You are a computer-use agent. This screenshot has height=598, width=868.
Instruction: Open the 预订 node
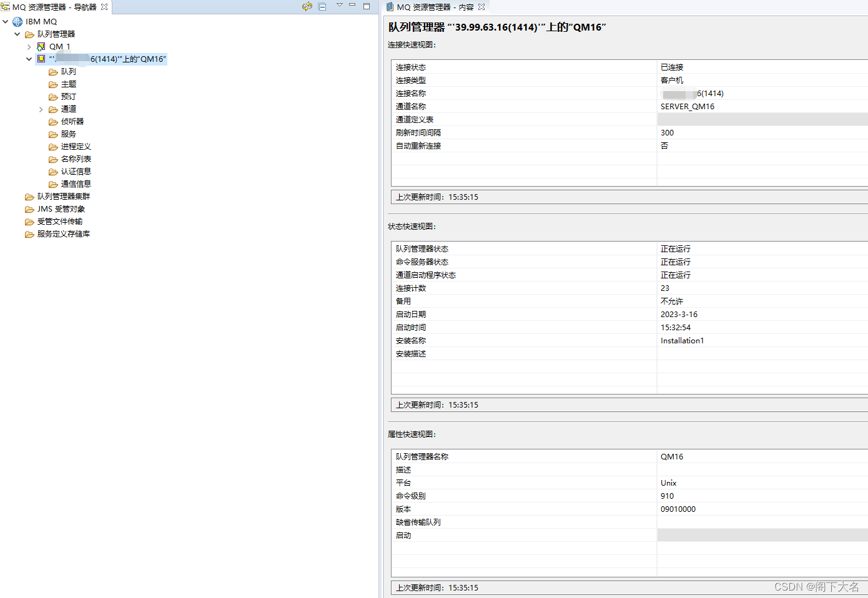click(x=69, y=96)
